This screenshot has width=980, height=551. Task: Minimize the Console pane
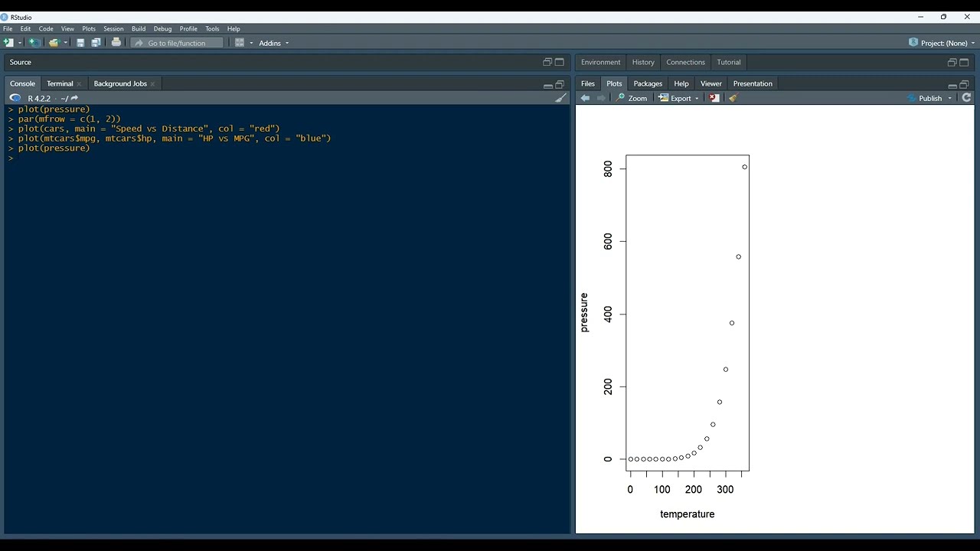547,85
